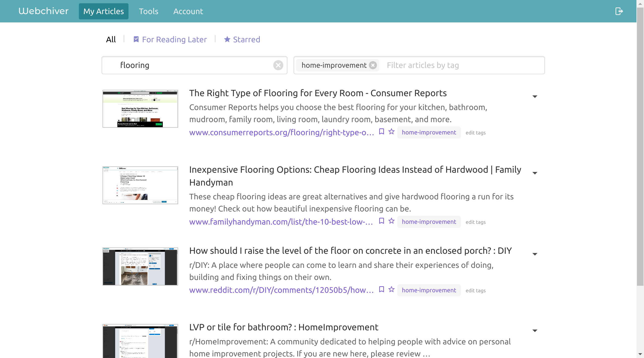Screen dimensions: 644x358
Task: Show For Reading Later articles
Action: [170, 40]
